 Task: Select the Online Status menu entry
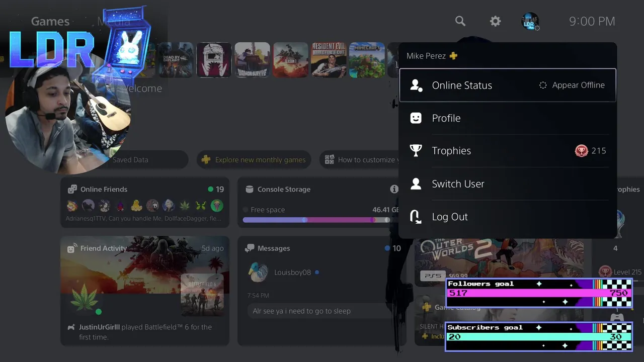tap(508, 85)
